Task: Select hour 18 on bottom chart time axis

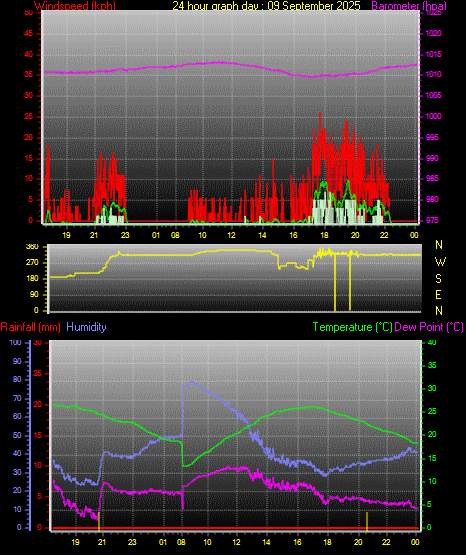Action: [328, 542]
